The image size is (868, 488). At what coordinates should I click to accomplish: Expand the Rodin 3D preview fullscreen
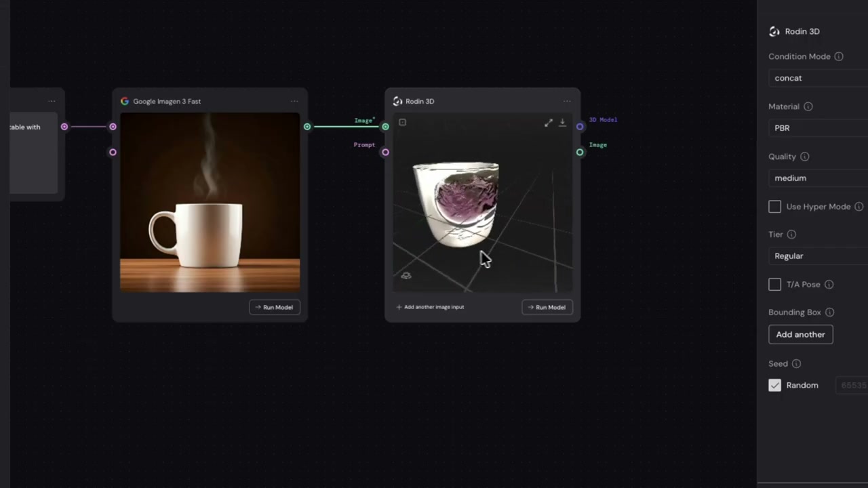click(549, 123)
